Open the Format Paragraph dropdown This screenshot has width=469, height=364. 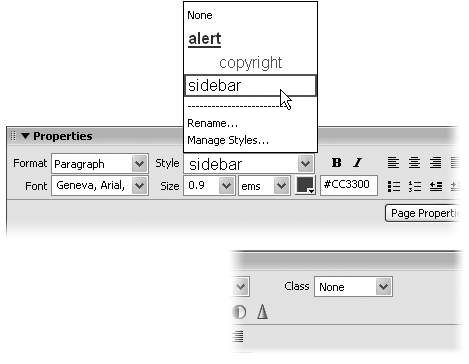coord(100,164)
